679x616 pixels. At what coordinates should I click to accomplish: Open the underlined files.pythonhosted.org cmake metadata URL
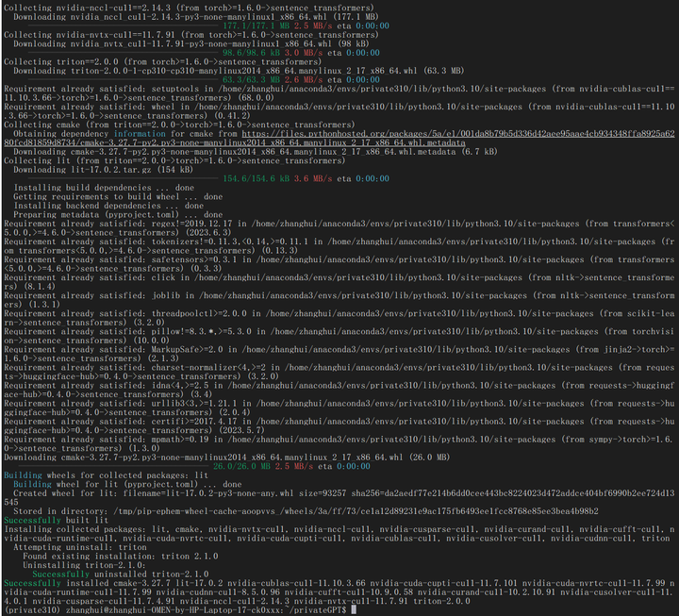pyautogui.click(x=339, y=138)
